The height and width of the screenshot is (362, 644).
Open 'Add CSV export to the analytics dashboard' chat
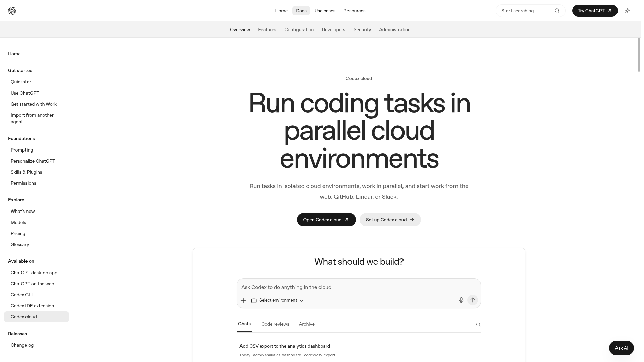(285, 346)
